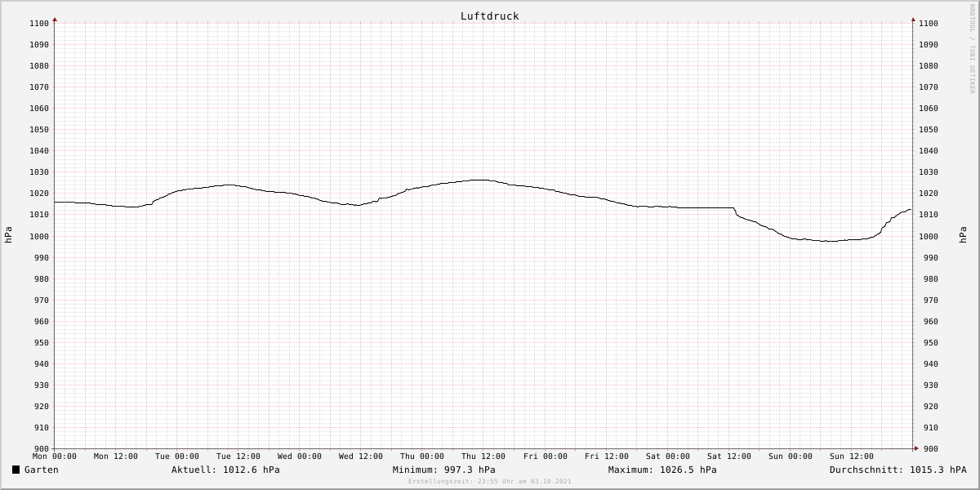The width and height of the screenshot is (980, 490).
Task: Select the Minimum: 997.3 hPa value
Action: [x=443, y=470]
